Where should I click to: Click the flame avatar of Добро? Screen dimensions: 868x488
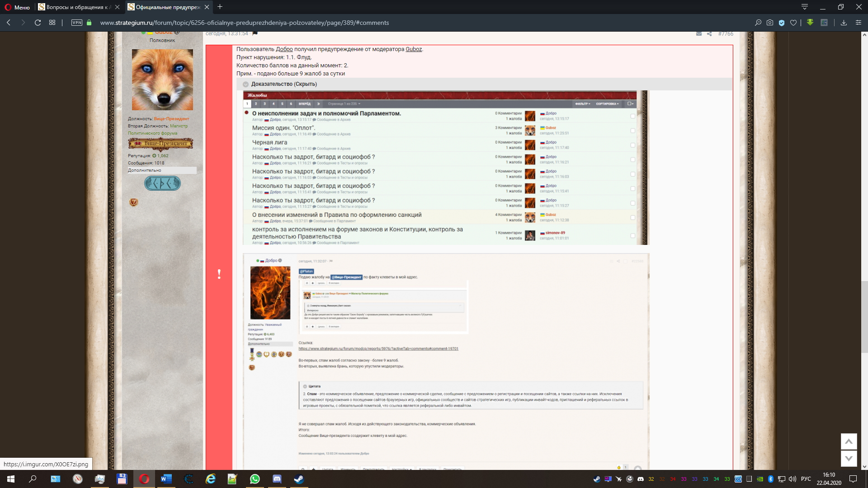click(x=270, y=293)
